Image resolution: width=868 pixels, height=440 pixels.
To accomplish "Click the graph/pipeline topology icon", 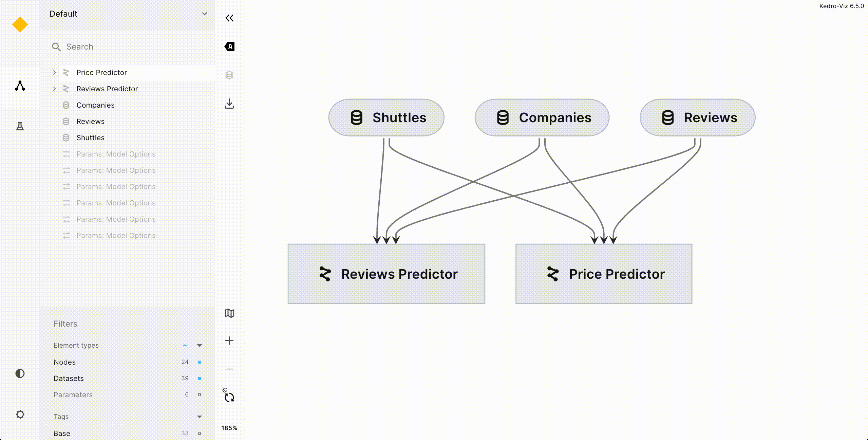I will pyautogui.click(x=20, y=86).
